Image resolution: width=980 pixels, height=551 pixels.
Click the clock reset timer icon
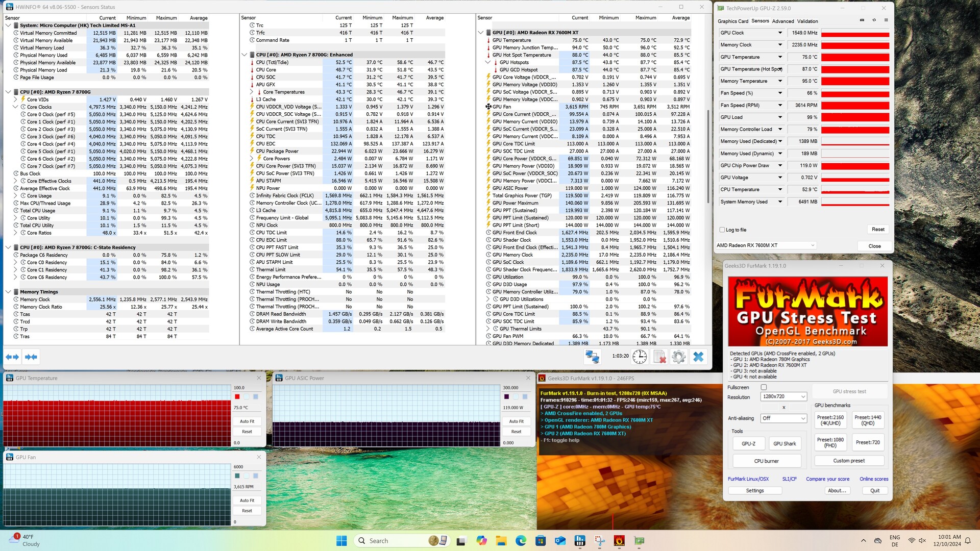[x=640, y=357]
